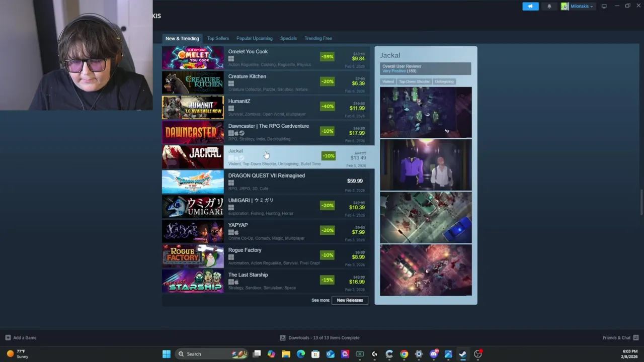
Task: Open the Omelet You Cook game thumbnail
Action: [x=193, y=58]
